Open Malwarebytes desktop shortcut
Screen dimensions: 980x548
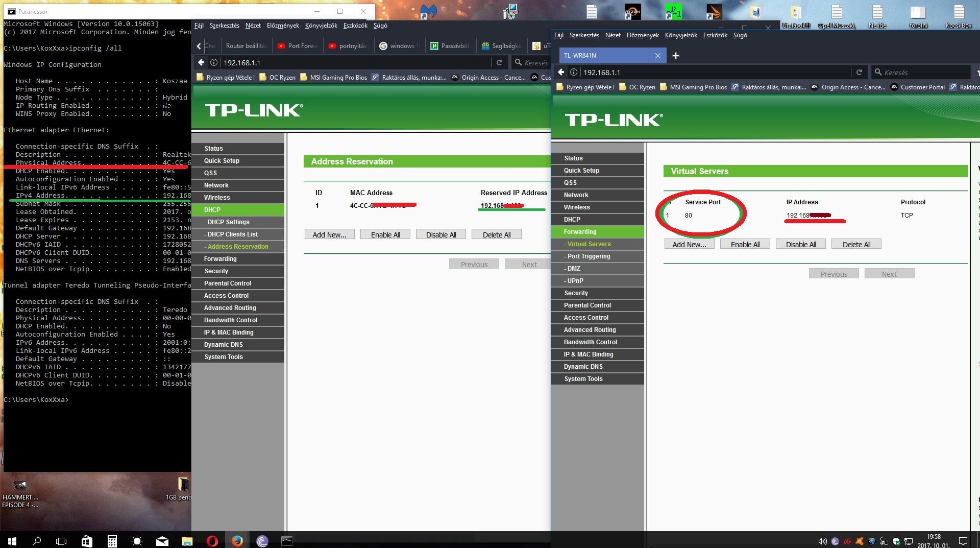(428, 12)
